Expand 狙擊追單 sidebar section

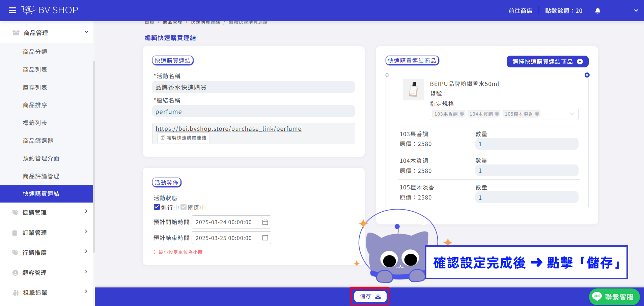tap(47, 293)
